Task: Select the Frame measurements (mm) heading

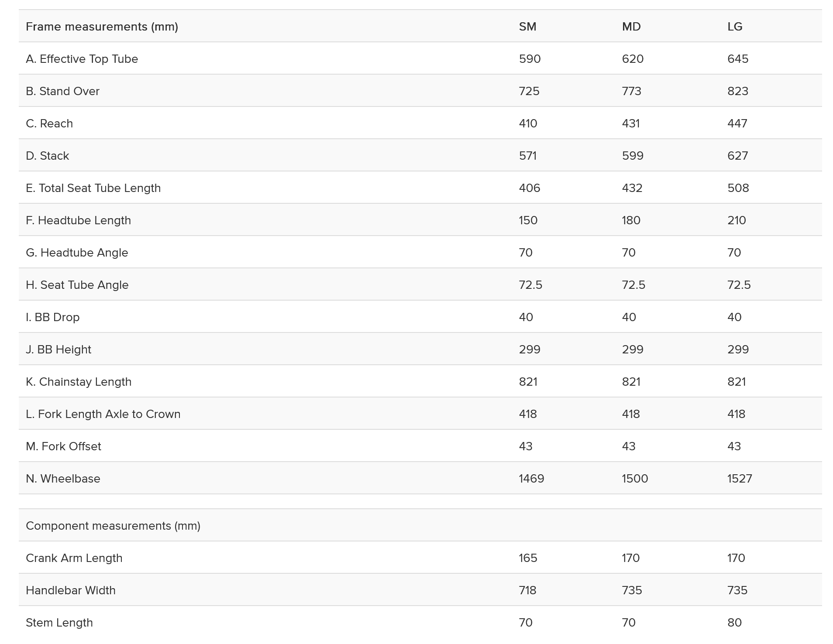Action: 102,27
